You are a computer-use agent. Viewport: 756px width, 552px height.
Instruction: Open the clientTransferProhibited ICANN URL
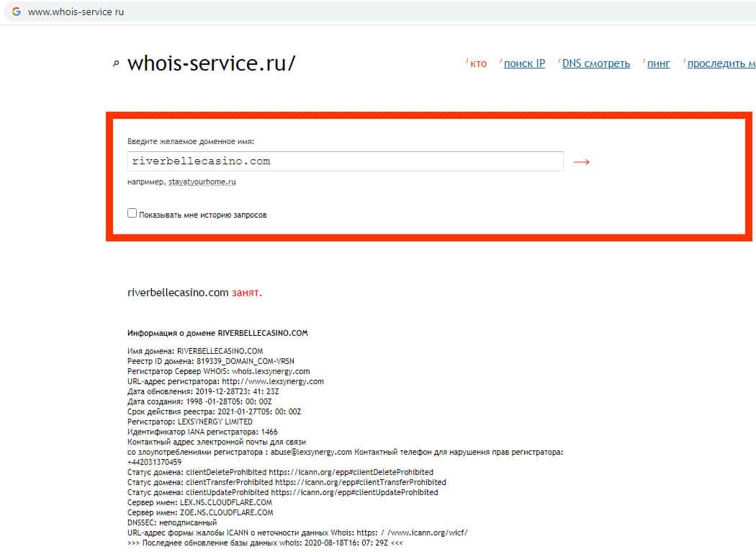click(x=361, y=482)
